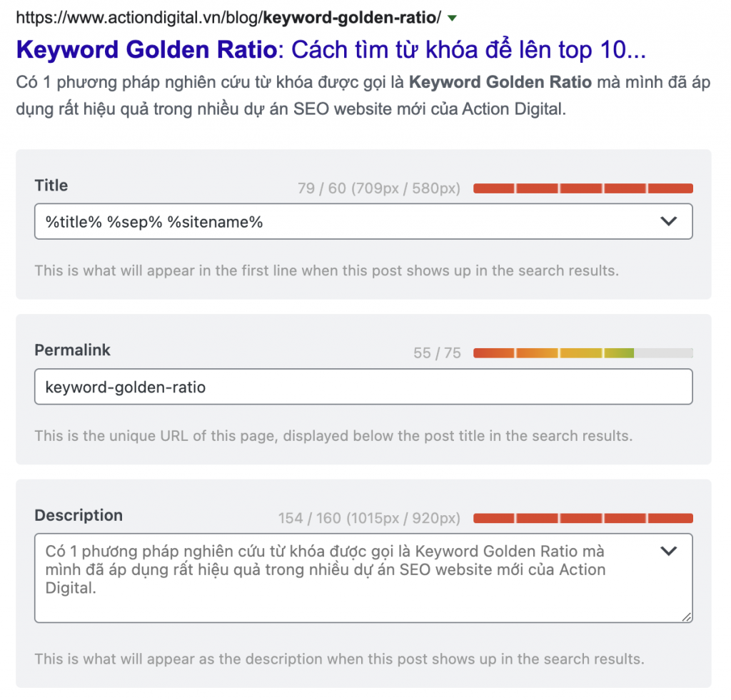Click the red Title length indicator bar
731x700 pixels.
(x=583, y=188)
